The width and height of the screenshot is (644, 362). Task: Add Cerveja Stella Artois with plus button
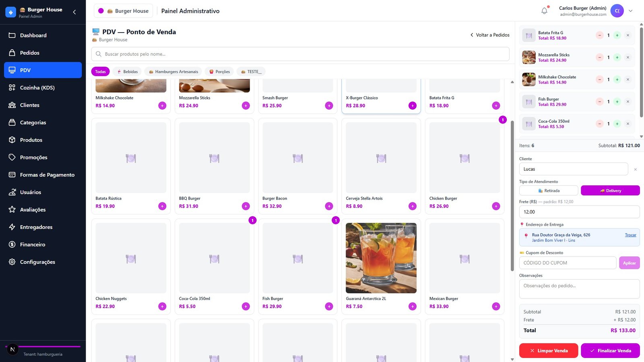[x=413, y=206]
